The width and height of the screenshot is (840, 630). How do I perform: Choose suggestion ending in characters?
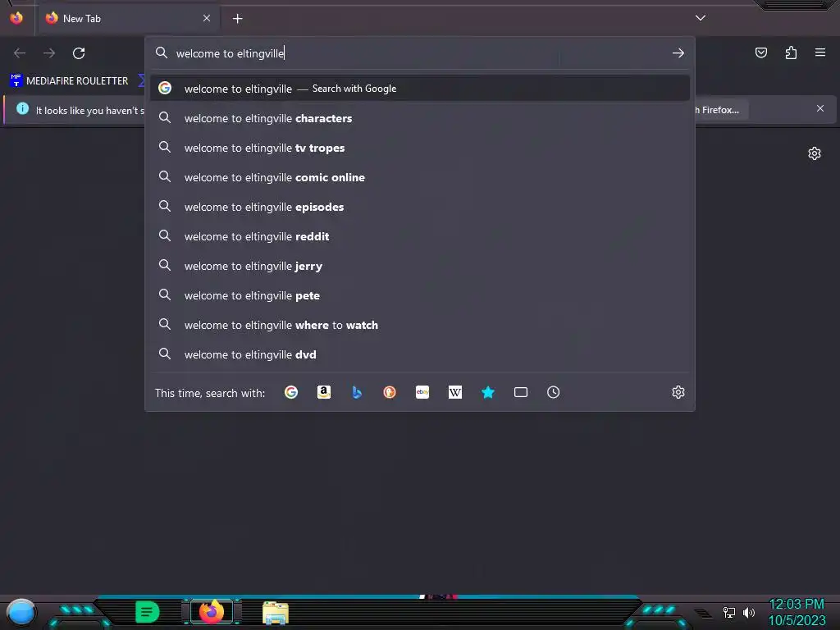(x=420, y=118)
